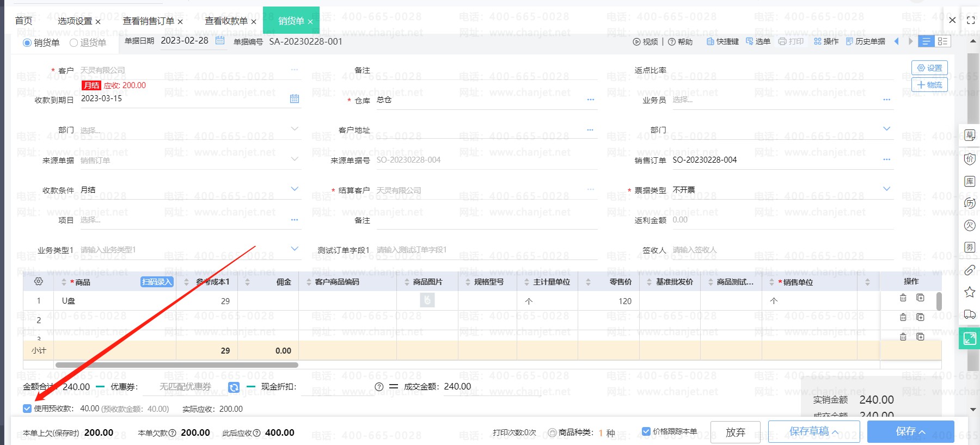Open the 票据类型 dropdown
Screen dimensions: 980x445
tap(886, 189)
